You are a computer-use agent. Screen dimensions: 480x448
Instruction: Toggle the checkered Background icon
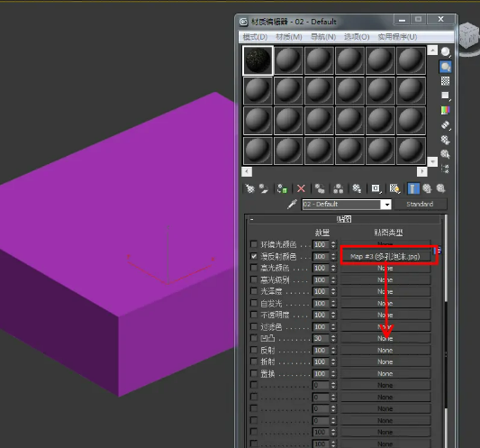[446, 81]
